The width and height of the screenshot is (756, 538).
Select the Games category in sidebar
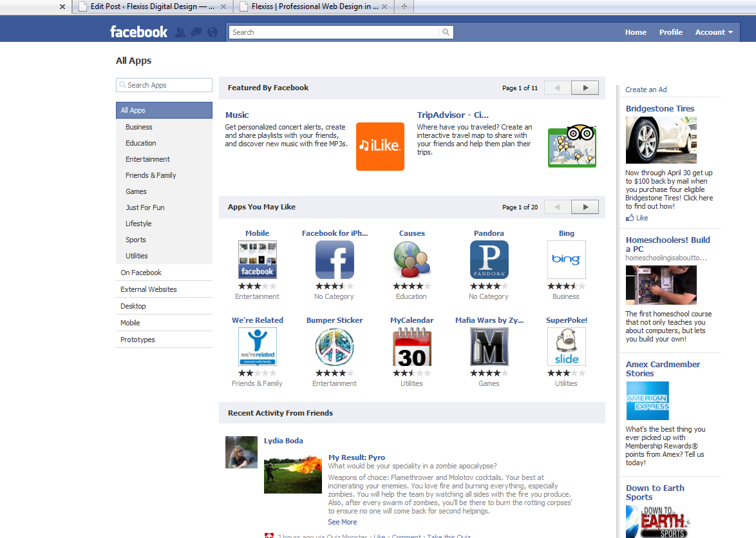pyautogui.click(x=136, y=191)
